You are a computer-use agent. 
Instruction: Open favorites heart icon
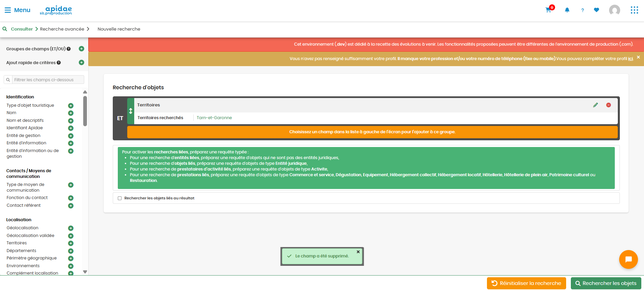click(596, 10)
